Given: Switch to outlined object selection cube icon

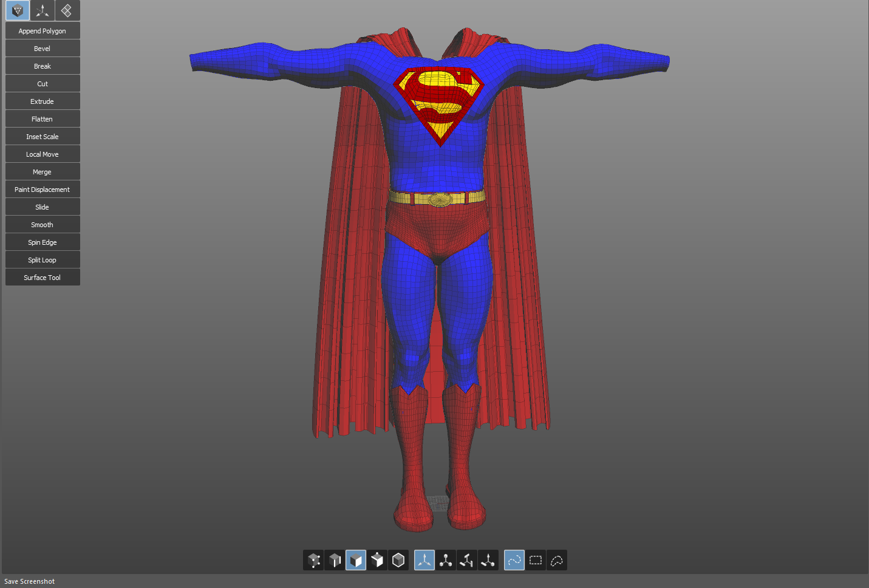Looking at the screenshot, I should [398, 560].
